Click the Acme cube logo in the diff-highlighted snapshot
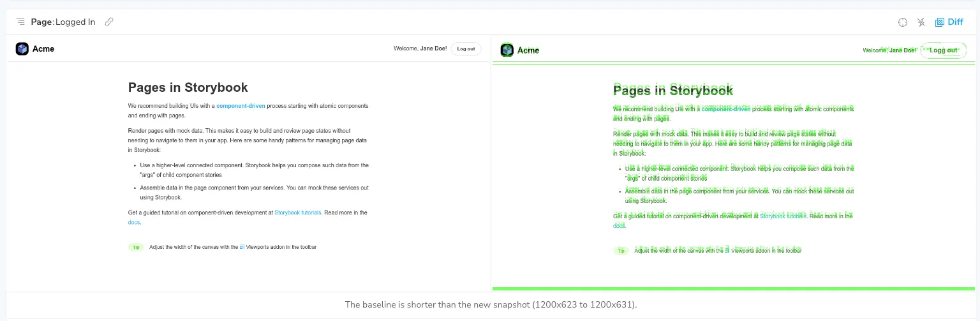Screen dimensions: 980x321 click(x=507, y=50)
